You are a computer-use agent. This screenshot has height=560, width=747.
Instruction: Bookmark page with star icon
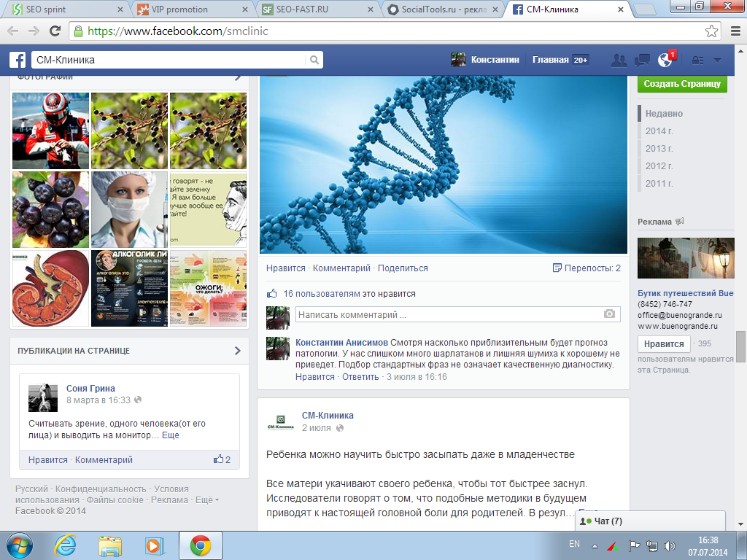pos(711,31)
